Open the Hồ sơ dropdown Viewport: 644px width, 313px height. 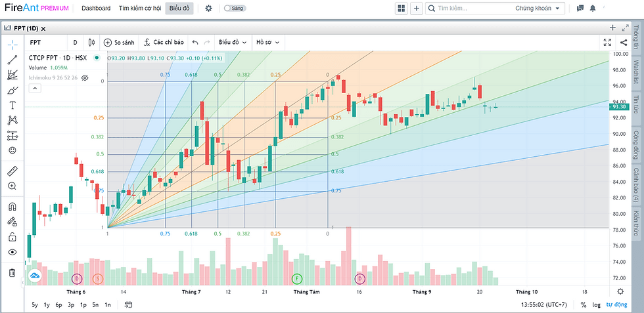[x=267, y=42]
